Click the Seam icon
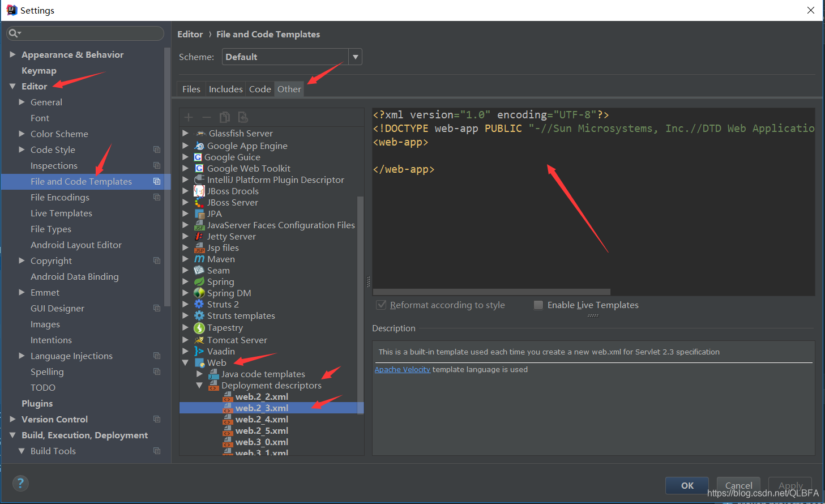This screenshot has width=825, height=504. click(199, 271)
